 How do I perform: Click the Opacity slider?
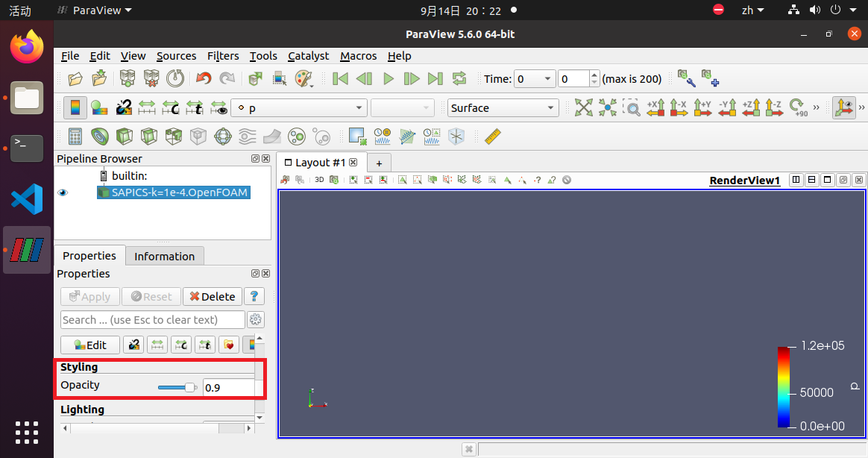coord(177,387)
